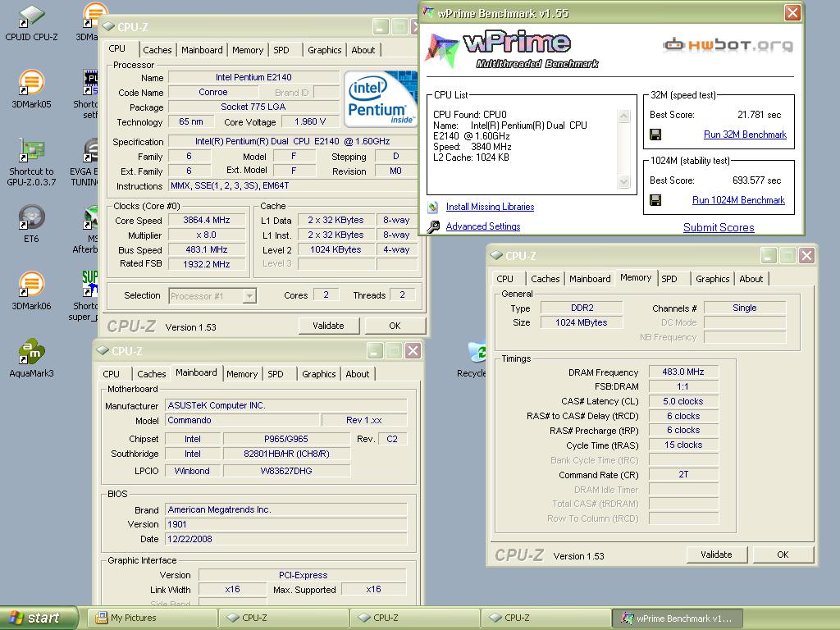Image resolution: width=840 pixels, height=630 pixels.
Task: Click OK in the CPU-Z CPU window
Action: coord(395,326)
